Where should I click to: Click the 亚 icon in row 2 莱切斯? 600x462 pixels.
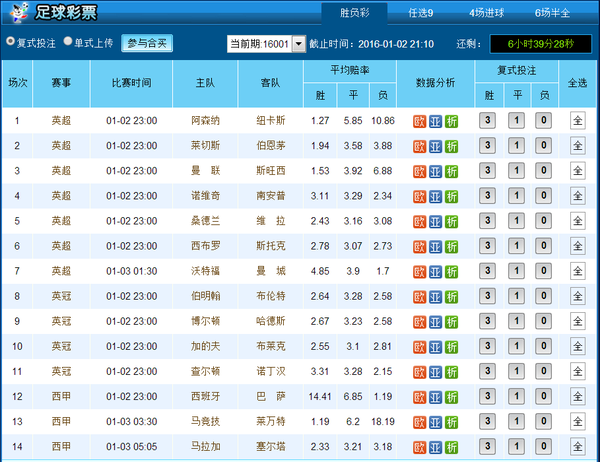click(436, 146)
